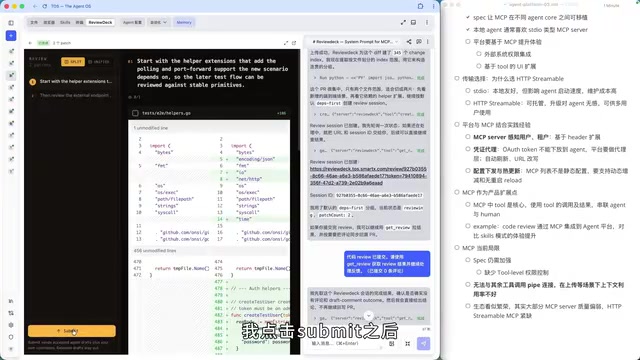The image size is (640, 360).
Task: Expand the 'Then review the external endpoint' step
Action: tap(73, 95)
